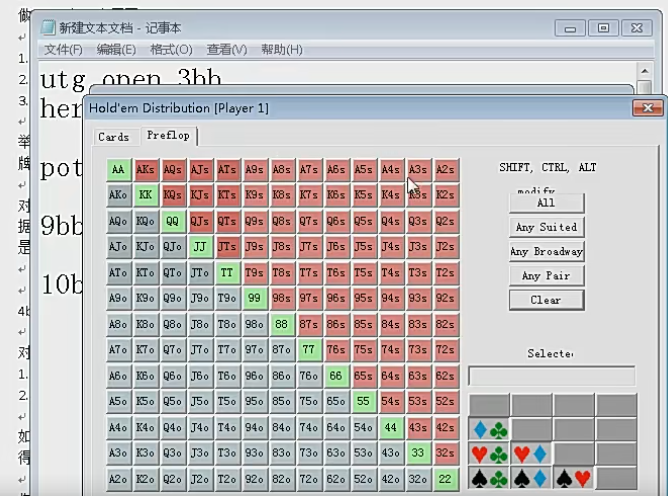Toggle the AKs hand cell
The image size is (668, 496).
(146, 170)
